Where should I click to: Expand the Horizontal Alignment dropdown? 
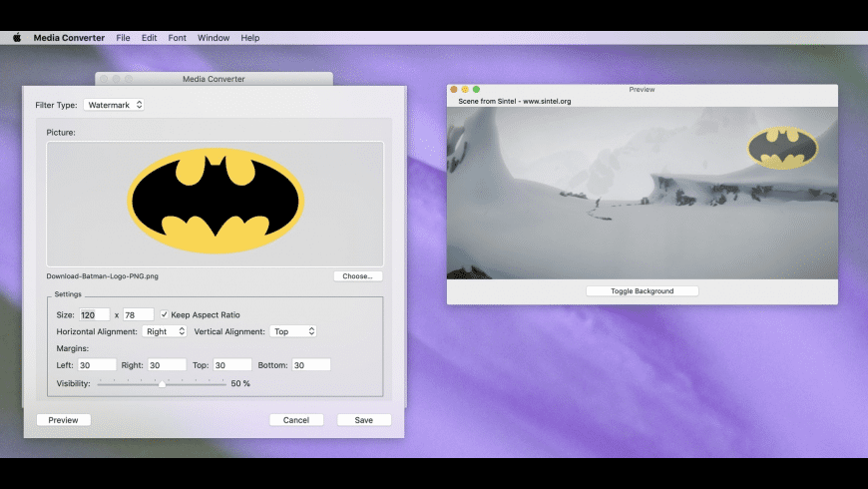pyautogui.click(x=165, y=331)
